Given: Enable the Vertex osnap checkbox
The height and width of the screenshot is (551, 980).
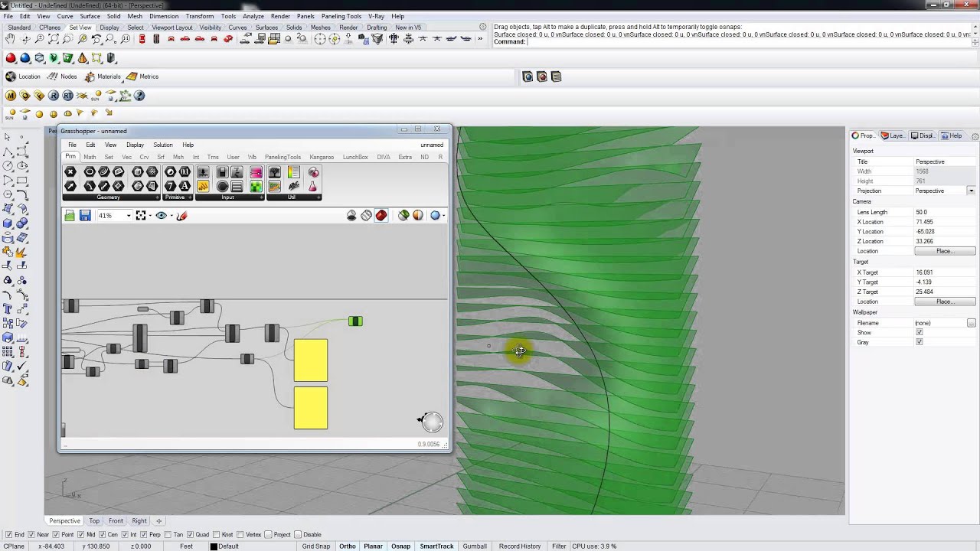Looking at the screenshot, I should pyautogui.click(x=240, y=535).
